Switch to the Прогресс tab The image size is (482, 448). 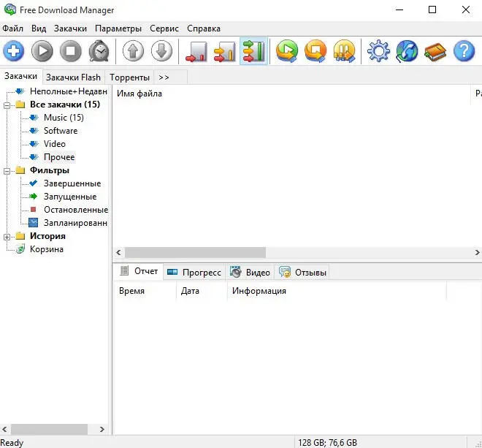tap(194, 273)
